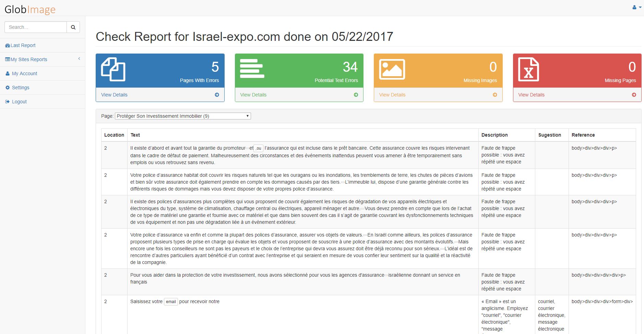644x334 pixels.
Task: Expand My Sites Reports chevron
Action: [79, 59]
